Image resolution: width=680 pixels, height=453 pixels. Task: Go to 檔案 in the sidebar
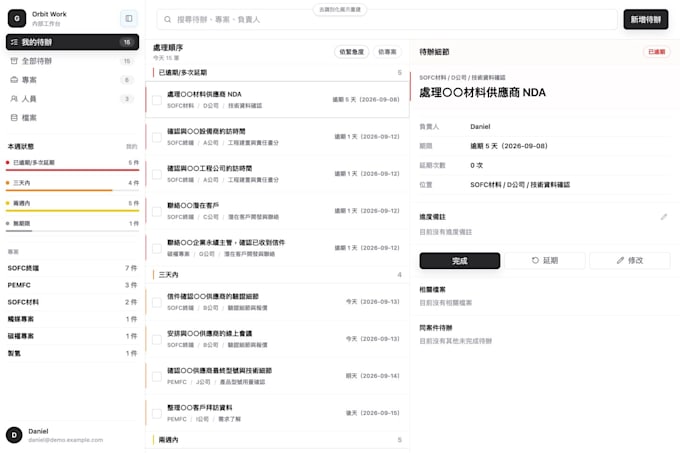pos(72,117)
